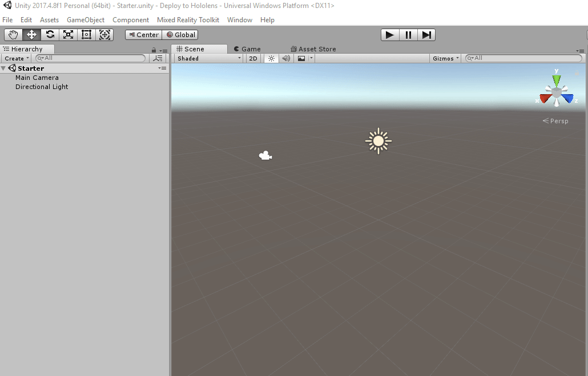The height and width of the screenshot is (376, 588).
Task: Select Main Camera in Hierarchy
Action: (x=37, y=78)
